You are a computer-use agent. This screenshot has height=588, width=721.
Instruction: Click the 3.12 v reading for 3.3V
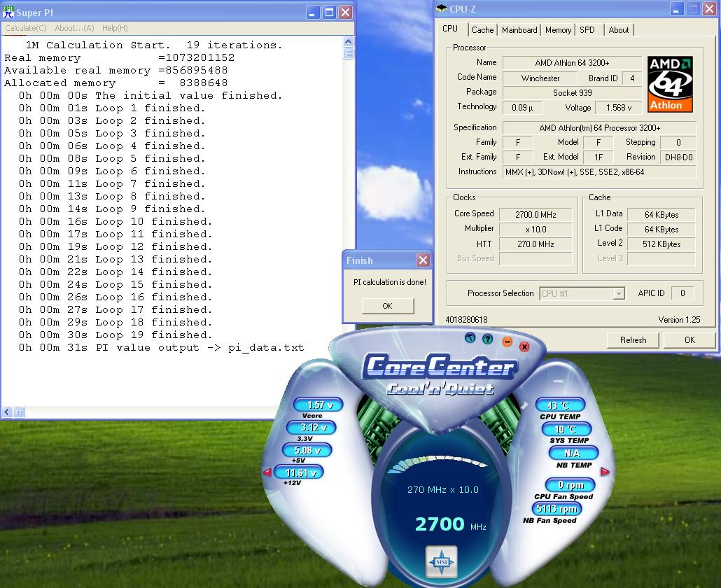pos(313,428)
